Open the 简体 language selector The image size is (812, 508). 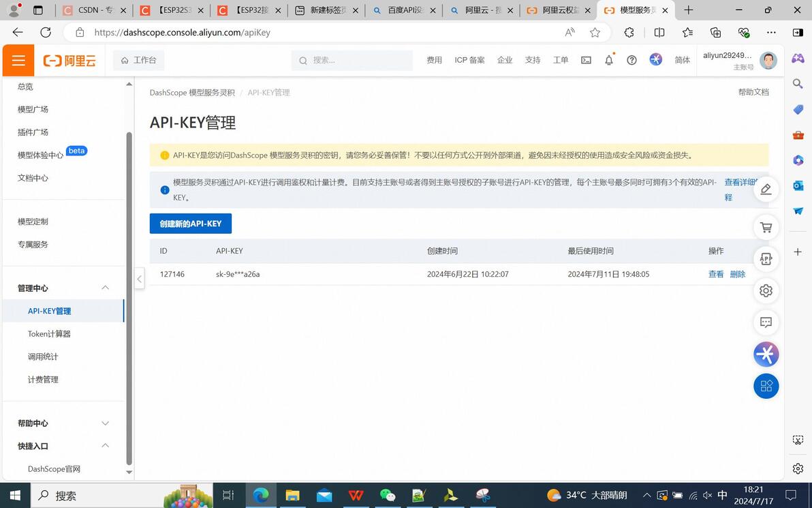[x=682, y=60]
